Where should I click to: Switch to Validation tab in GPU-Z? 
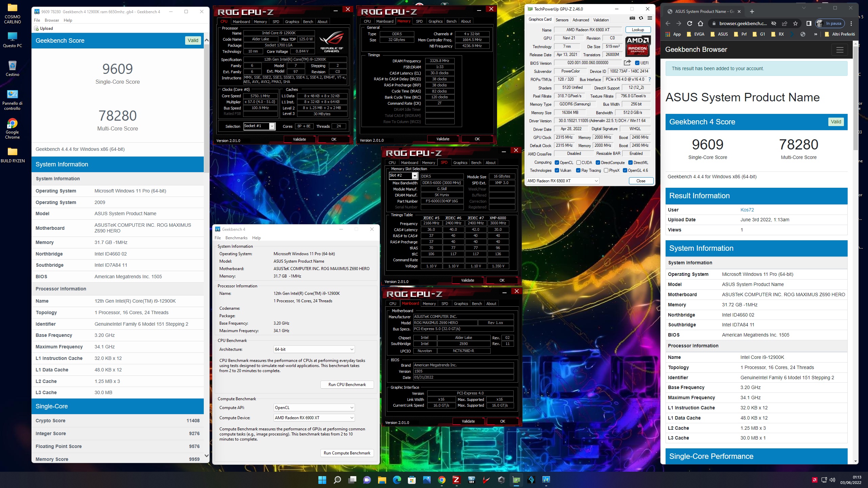pos(601,20)
